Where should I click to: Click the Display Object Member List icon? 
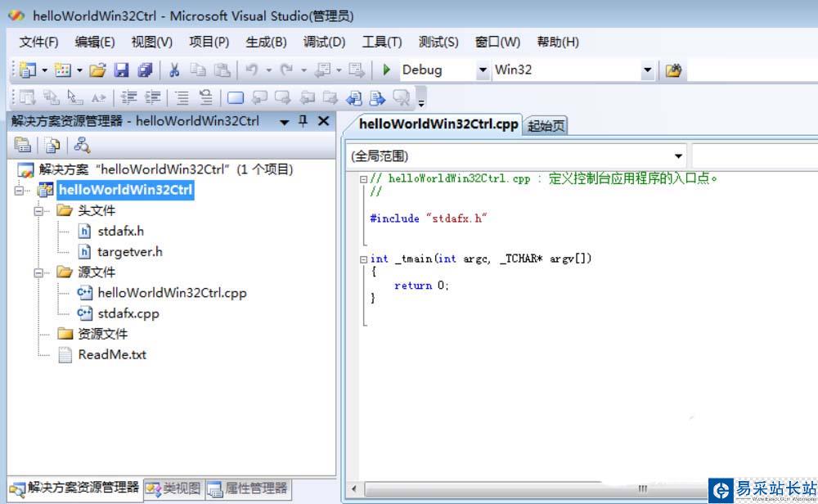pos(27,97)
